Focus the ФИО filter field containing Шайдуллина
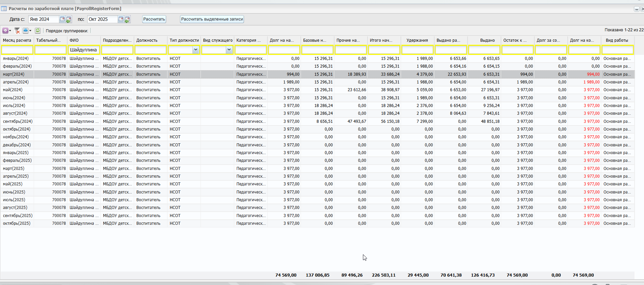The width and height of the screenshot is (644, 285). click(84, 50)
